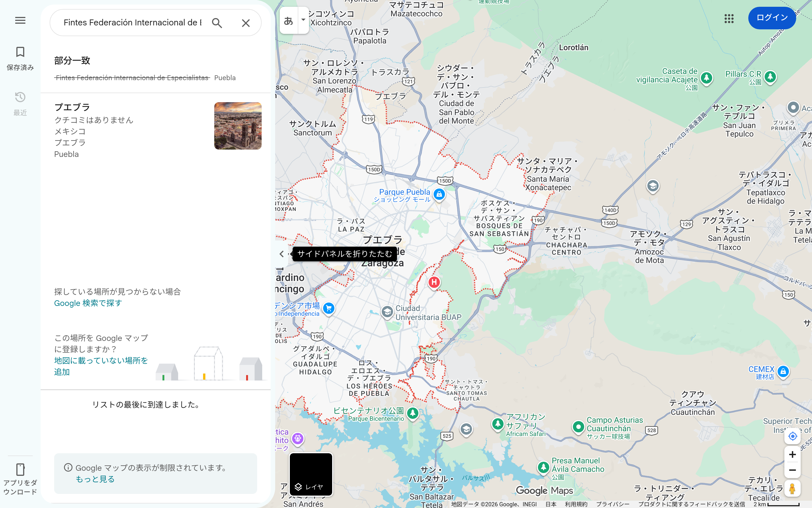Screen dimensions: 812x508
Task: Clear the search box with X
Action: [246, 23]
